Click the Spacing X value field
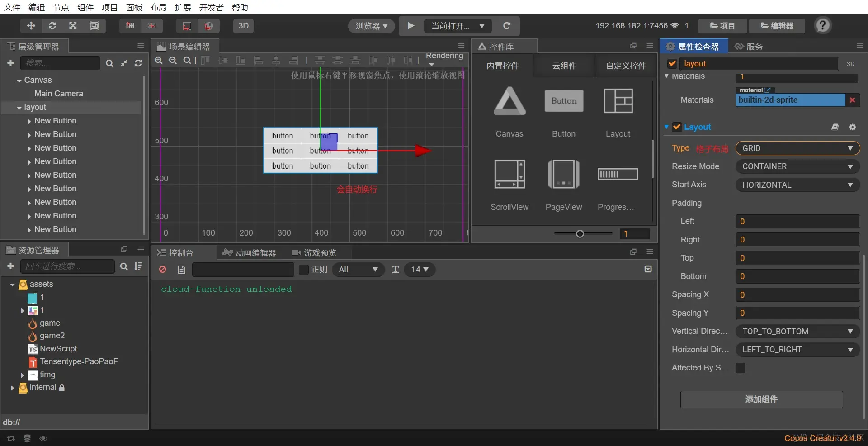This screenshot has width=868, height=446. click(797, 295)
